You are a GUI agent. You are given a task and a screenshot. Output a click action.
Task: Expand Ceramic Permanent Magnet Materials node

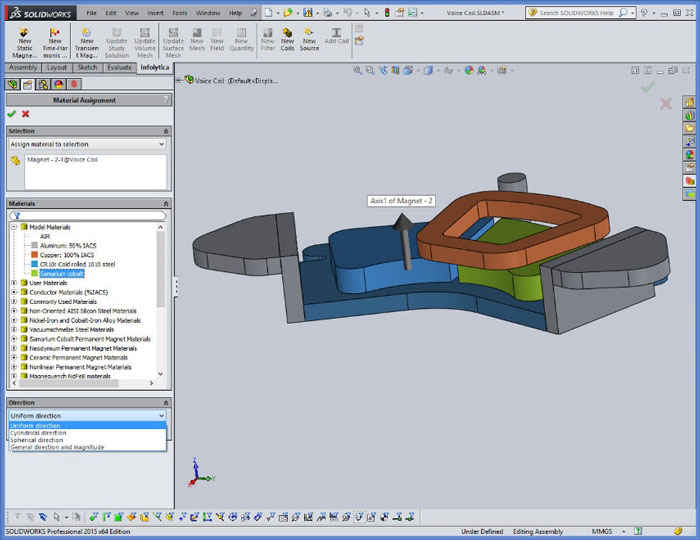[13, 357]
